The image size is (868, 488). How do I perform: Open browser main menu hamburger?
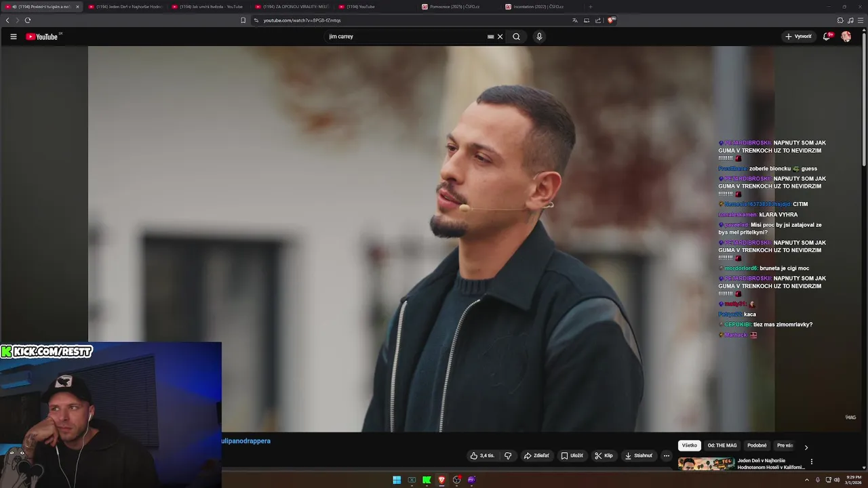coord(861,20)
